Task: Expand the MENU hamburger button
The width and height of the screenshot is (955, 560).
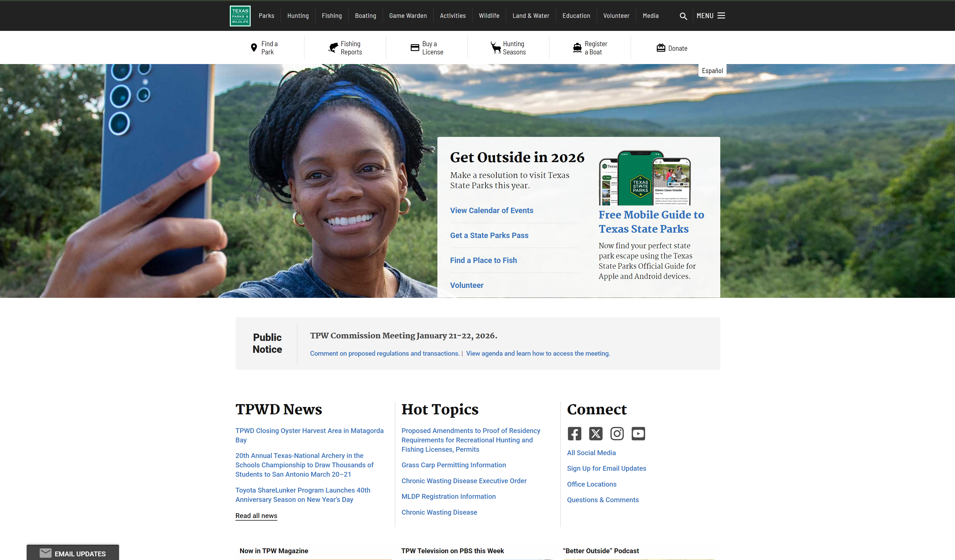Action: tap(711, 16)
